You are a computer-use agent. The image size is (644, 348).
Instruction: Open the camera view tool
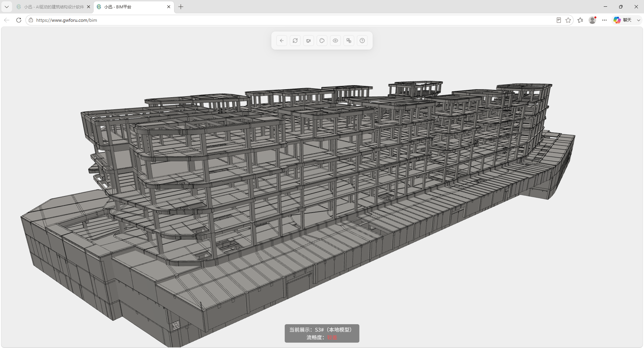click(309, 41)
